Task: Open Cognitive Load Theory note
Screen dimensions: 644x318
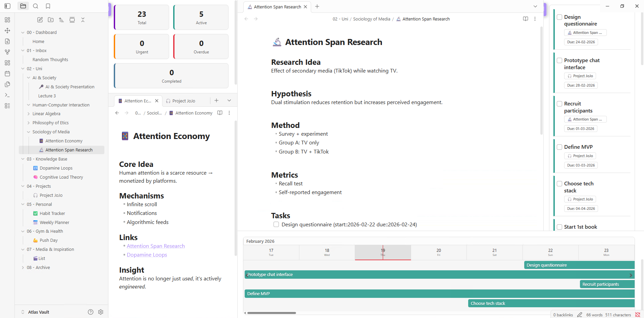Action: click(61, 177)
